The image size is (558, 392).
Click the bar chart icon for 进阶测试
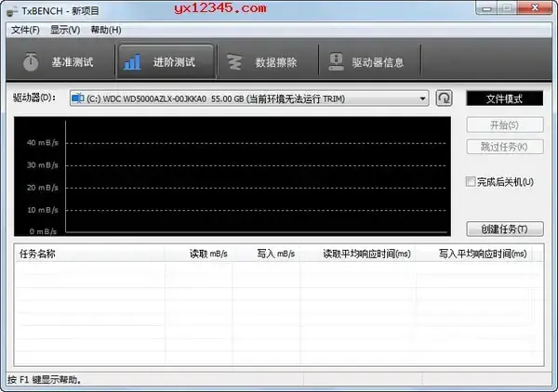[x=132, y=62]
